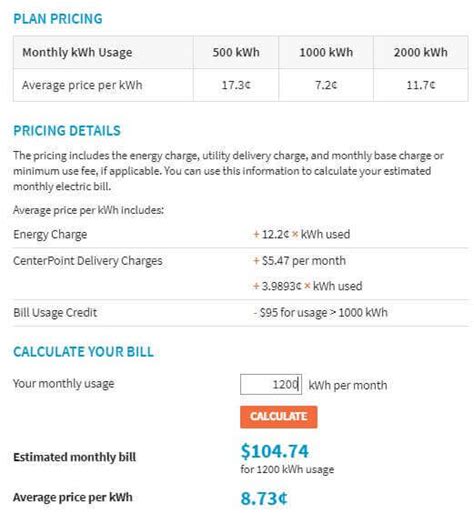This screenshot has height=524, width=474.
Task: Select the 1000 kWh column header
Action: click(x=326, y=52)
